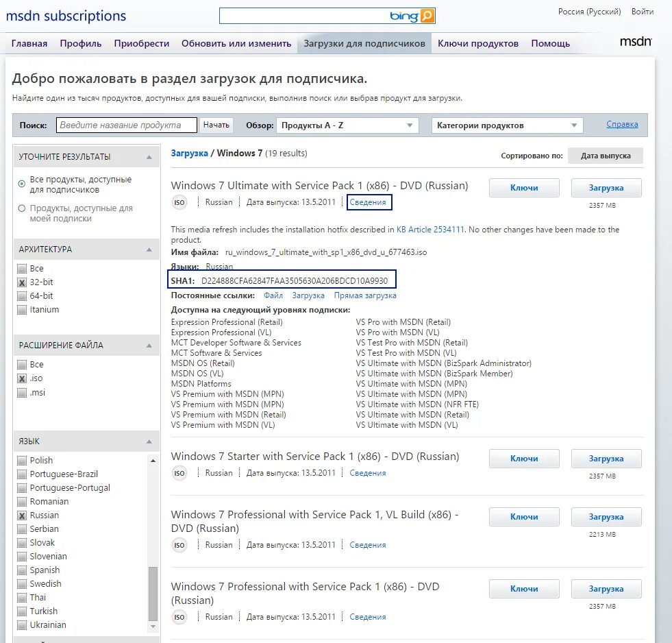The width and height of the screenshot is (672, 643).
Task: Collapse the РАСШИРЕНИЕ ФАЙЛА filter section
Action: pyautogui.click(x=149, y=345)
